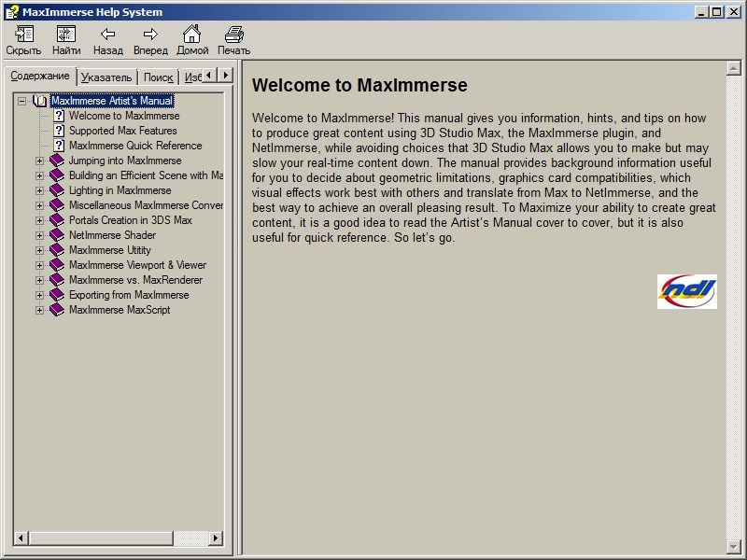Viewport: 747px width, 560px height.
Task: Click purple book icon beside Miscellaneous MaxImmerse
Action: [57, 205]
